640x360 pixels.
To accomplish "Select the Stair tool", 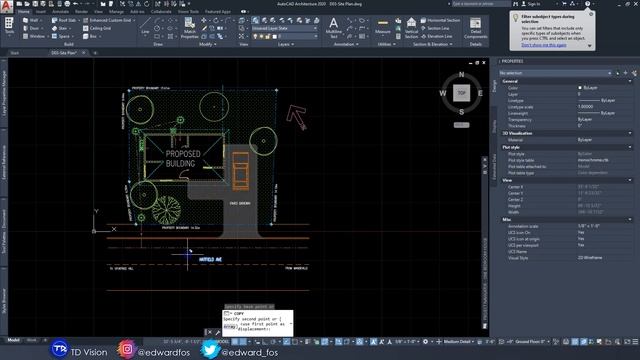I will (60, 28).
